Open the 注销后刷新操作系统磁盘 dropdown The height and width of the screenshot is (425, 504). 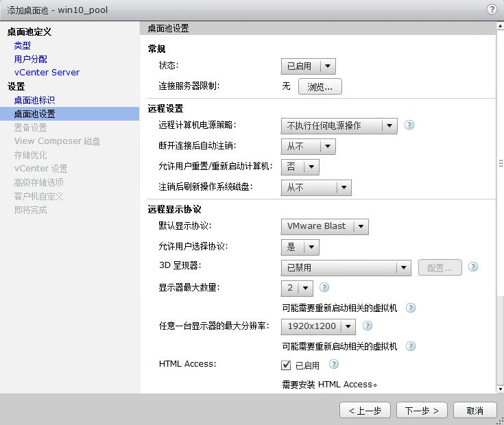click(x=316, y=188)
